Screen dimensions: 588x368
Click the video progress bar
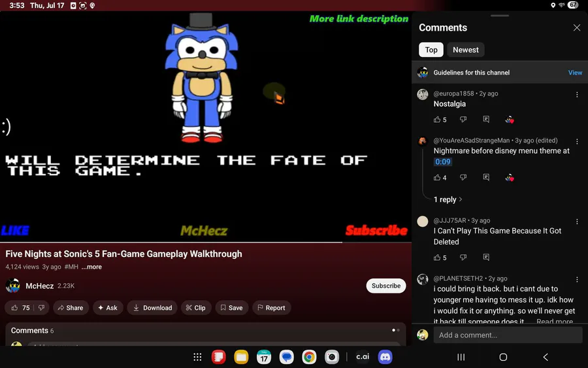206,243
